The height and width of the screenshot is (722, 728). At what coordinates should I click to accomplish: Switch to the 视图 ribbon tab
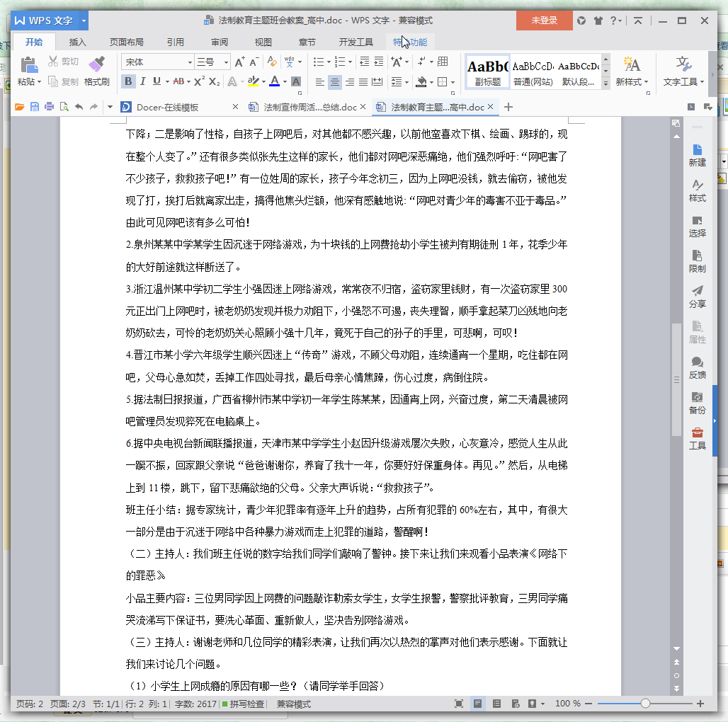pyautogui.click(x=263, y=42)
